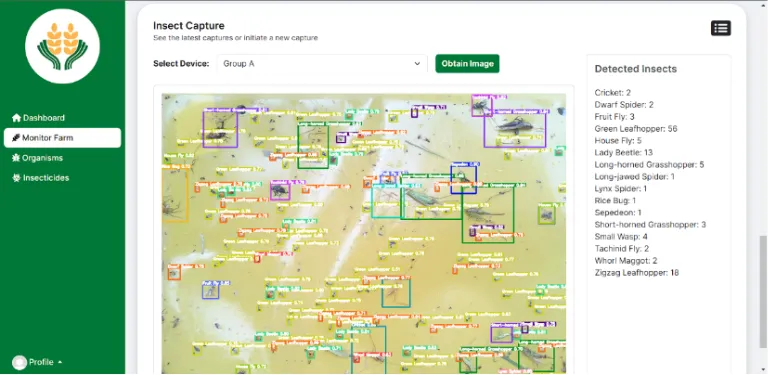Click 'Short-horned Grasshopper: 3' entry

click(650, 225)
